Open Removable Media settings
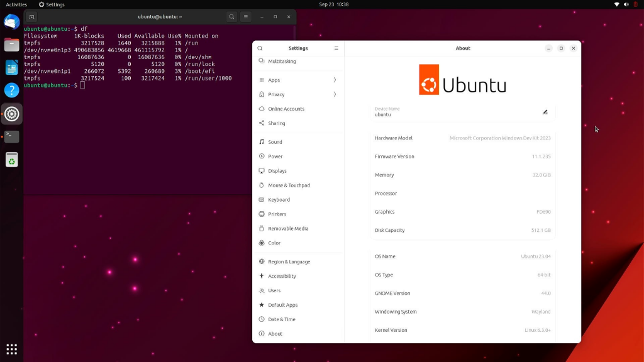This screenshot has width=644, height=362. [x=298, y=228]
